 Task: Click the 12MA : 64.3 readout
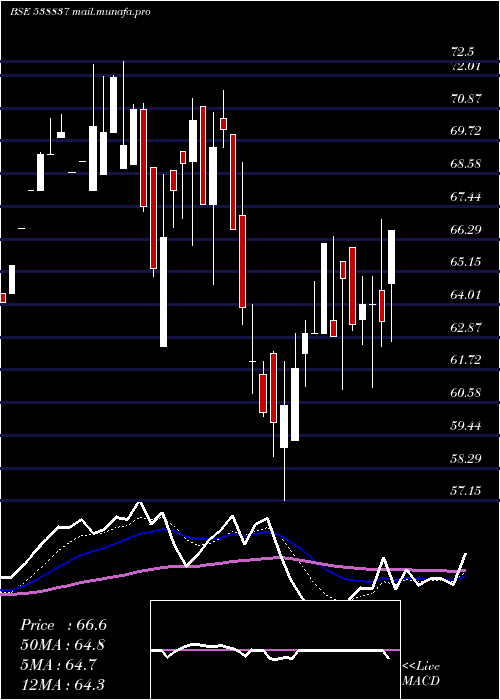(x=63, y=684)
